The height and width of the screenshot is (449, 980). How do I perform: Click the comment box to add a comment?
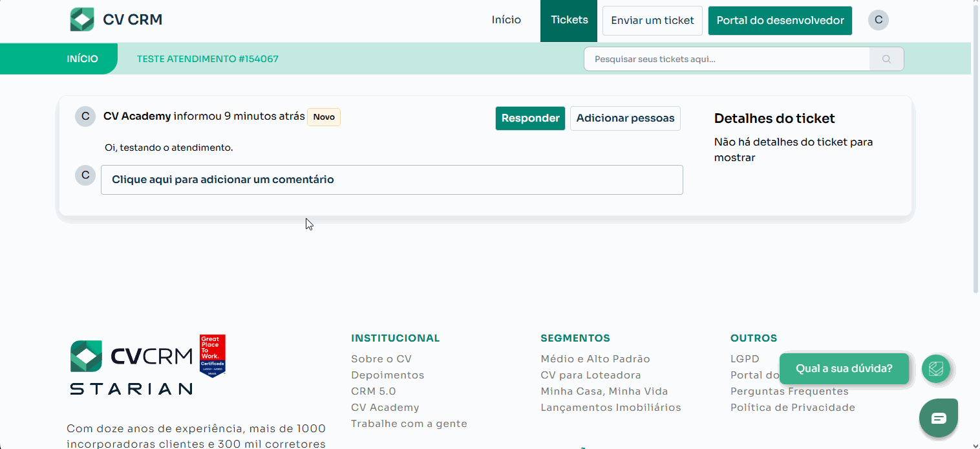click(392, 180)
